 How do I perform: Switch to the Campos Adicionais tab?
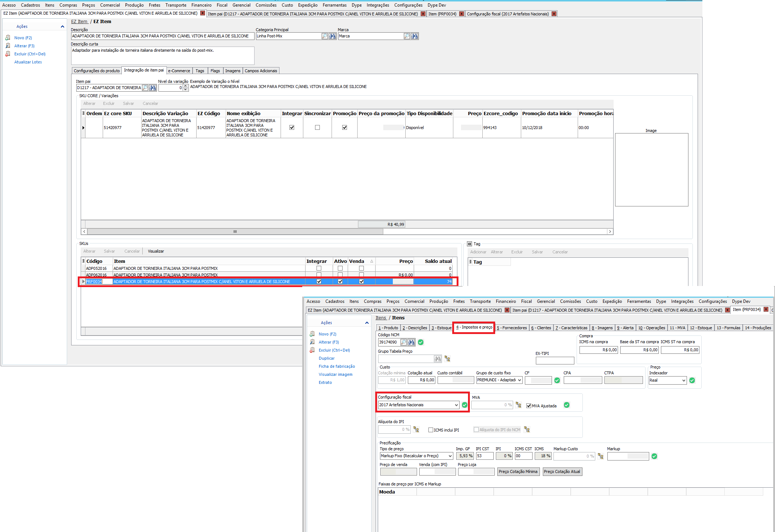tap(261, 71)
